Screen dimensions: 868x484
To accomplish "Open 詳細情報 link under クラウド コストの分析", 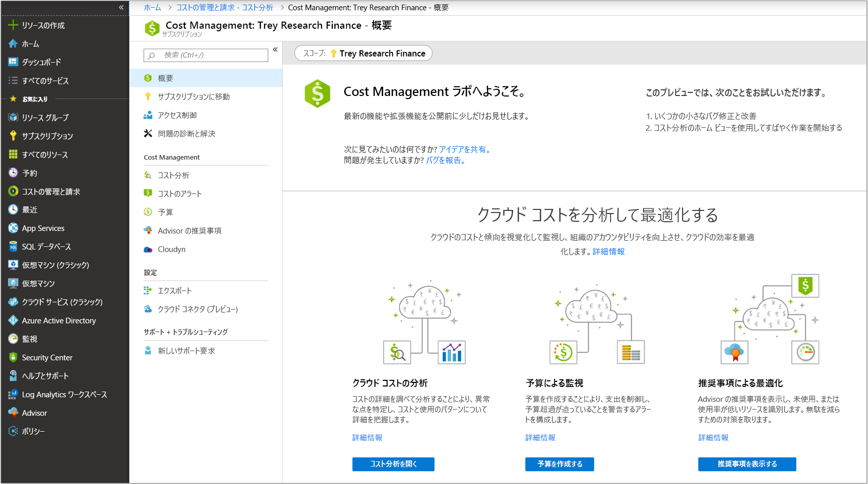I will pos(367,438).
